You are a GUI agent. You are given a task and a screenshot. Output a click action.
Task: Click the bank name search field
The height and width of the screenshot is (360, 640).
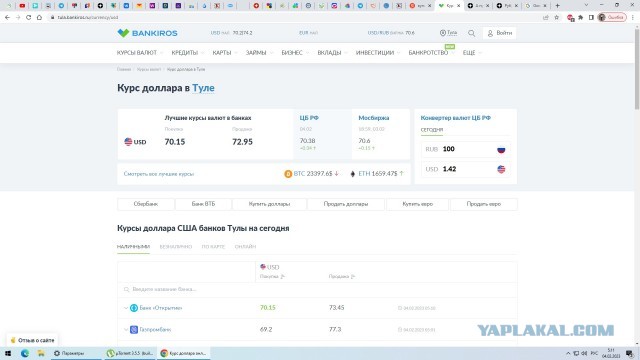click(x=317, y=289)
